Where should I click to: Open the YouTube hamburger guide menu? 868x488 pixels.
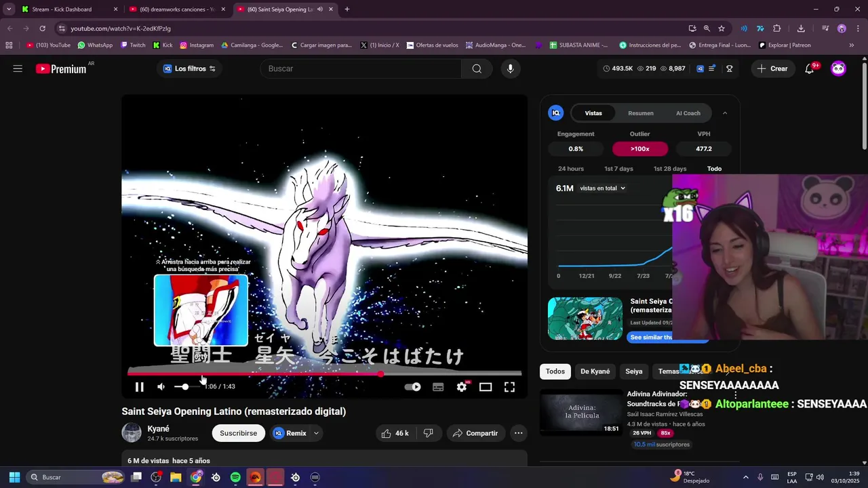click(x=18, y=68)
